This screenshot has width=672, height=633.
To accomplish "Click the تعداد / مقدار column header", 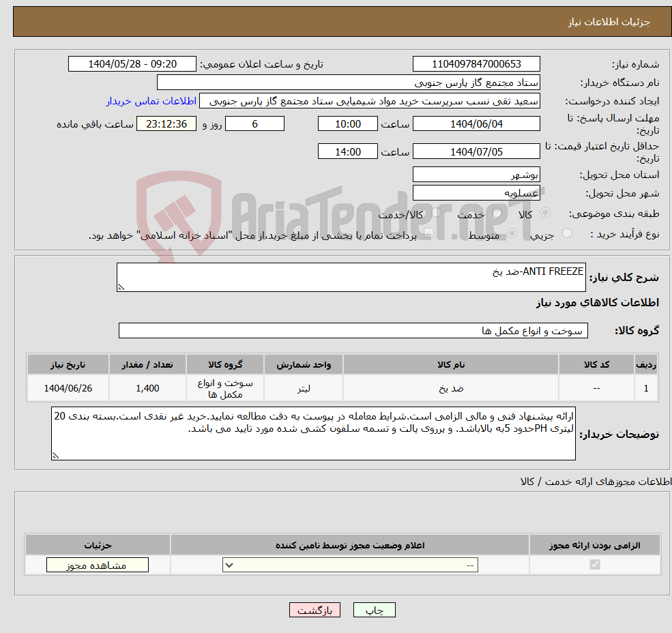I will pos(147,364).
